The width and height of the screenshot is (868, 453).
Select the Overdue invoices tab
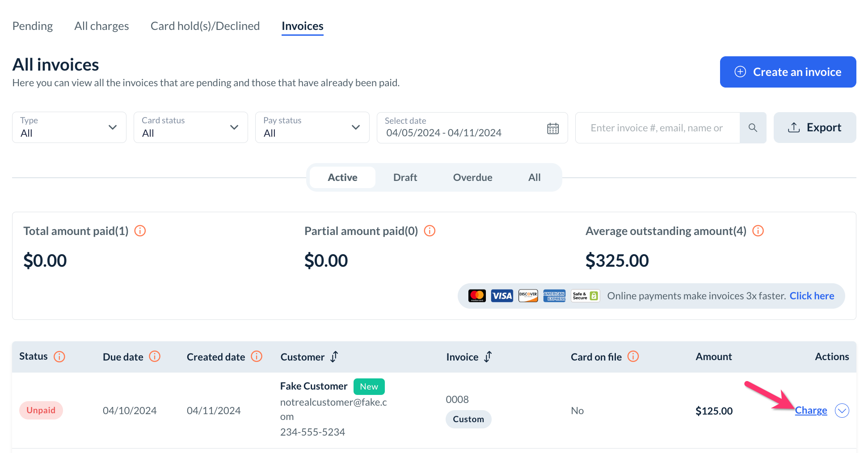472,177
